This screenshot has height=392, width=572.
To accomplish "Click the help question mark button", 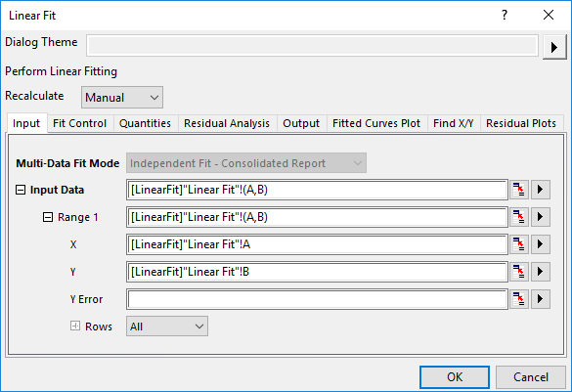I will click(x=505, y=15).
